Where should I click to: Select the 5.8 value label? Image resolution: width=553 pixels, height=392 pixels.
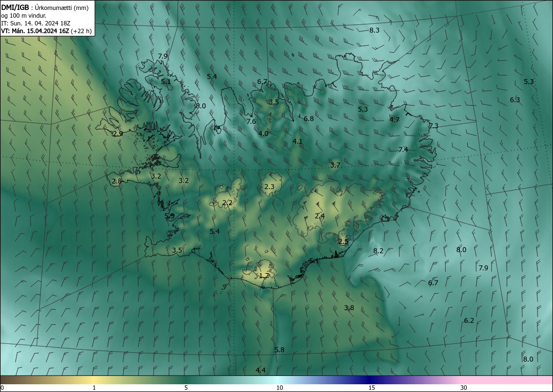279,349
